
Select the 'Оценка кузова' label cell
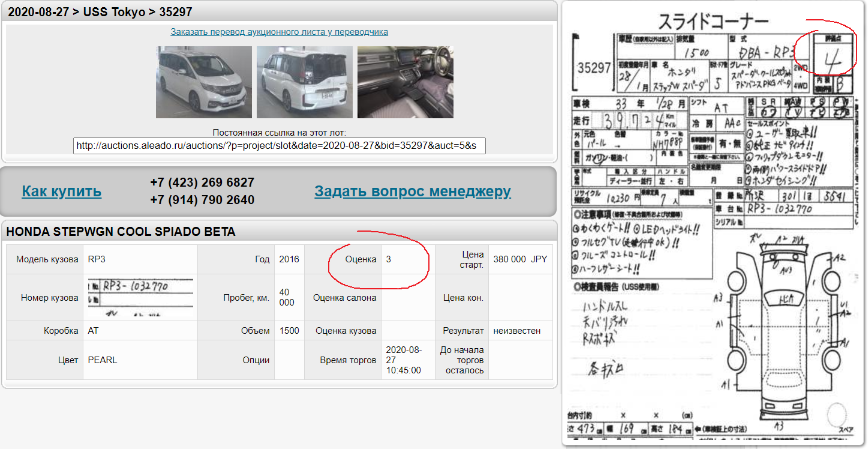coord(343,331)
